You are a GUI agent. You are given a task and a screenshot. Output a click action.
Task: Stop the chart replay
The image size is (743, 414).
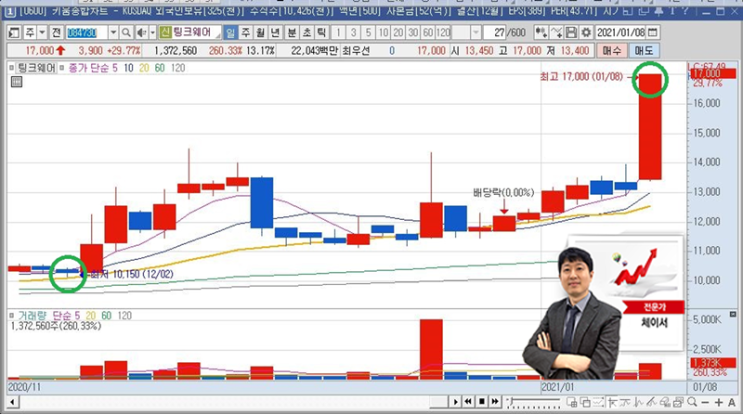(x=481, y=402)
